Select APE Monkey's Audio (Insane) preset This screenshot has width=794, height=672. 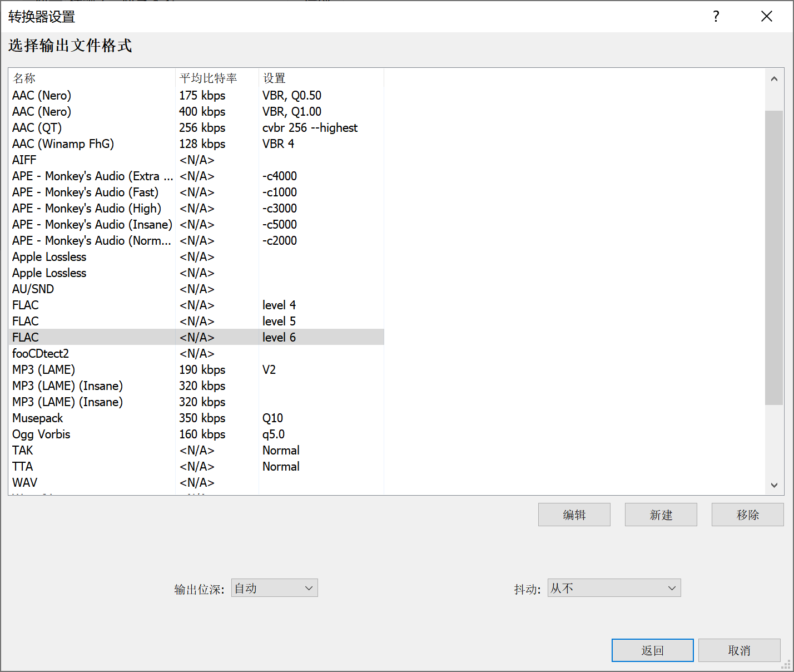[x=196, y=224]
